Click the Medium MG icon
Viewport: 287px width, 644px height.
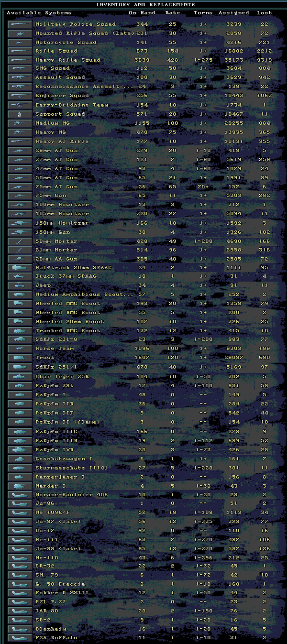pyautogui.click(x=20, y=123)
